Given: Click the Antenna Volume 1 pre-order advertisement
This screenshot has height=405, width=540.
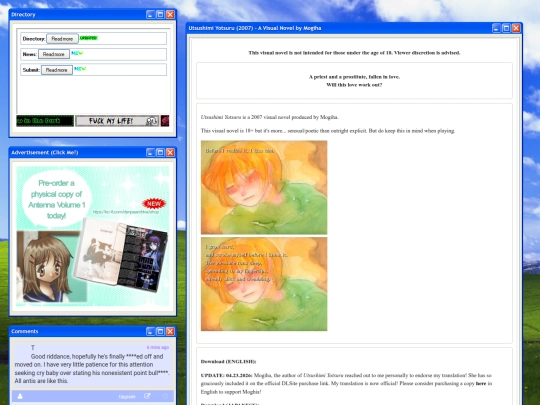Looking at the screenshot, I should click(93, 236).
